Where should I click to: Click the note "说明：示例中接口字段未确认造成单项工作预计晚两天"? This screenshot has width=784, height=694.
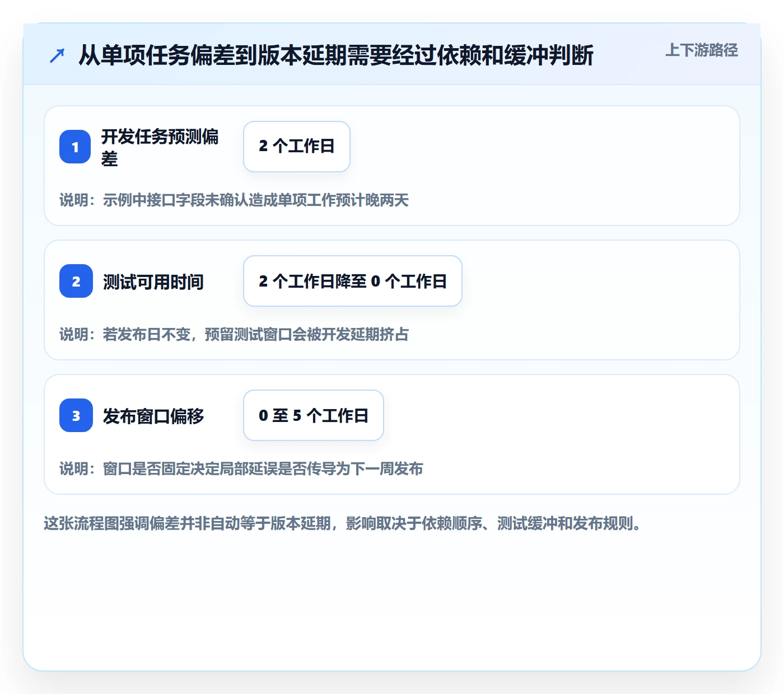pos(234,200)
